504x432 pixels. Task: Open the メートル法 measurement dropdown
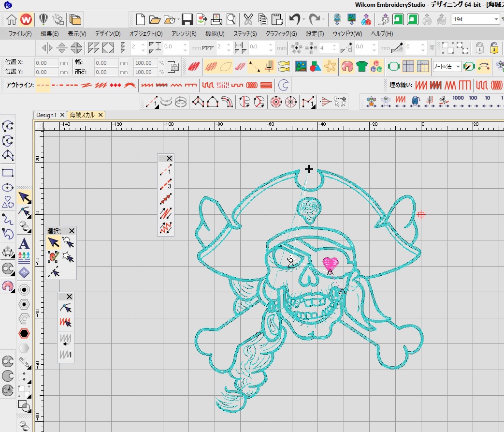pyautogui.click(x=458, y=67)
